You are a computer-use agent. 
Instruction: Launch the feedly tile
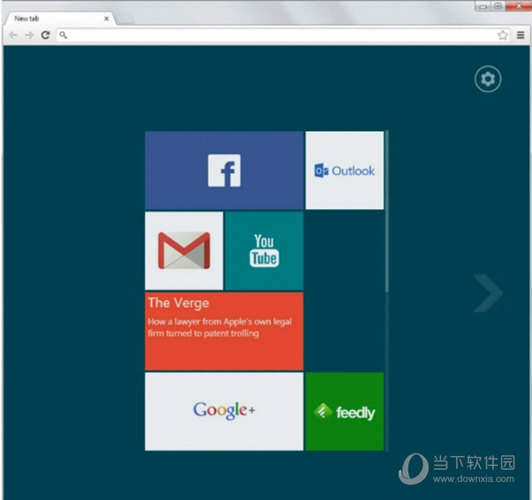pyautogui.click(x=344, y=411)
